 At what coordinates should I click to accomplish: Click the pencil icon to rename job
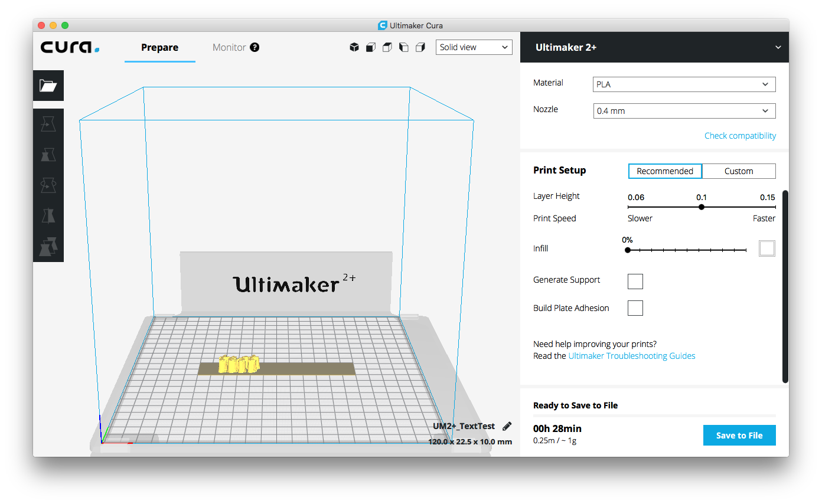(507, 426)
